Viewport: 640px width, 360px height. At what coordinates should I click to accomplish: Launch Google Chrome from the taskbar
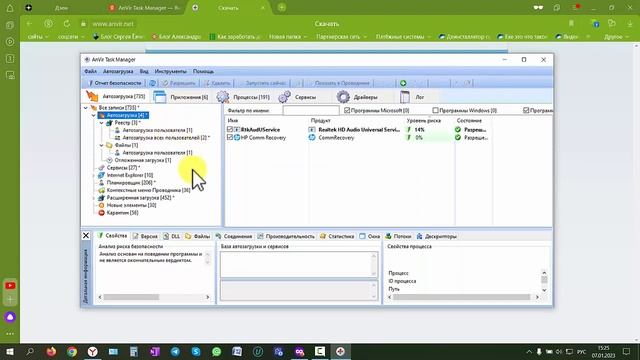pyautogui.click(x=72, y=351)
